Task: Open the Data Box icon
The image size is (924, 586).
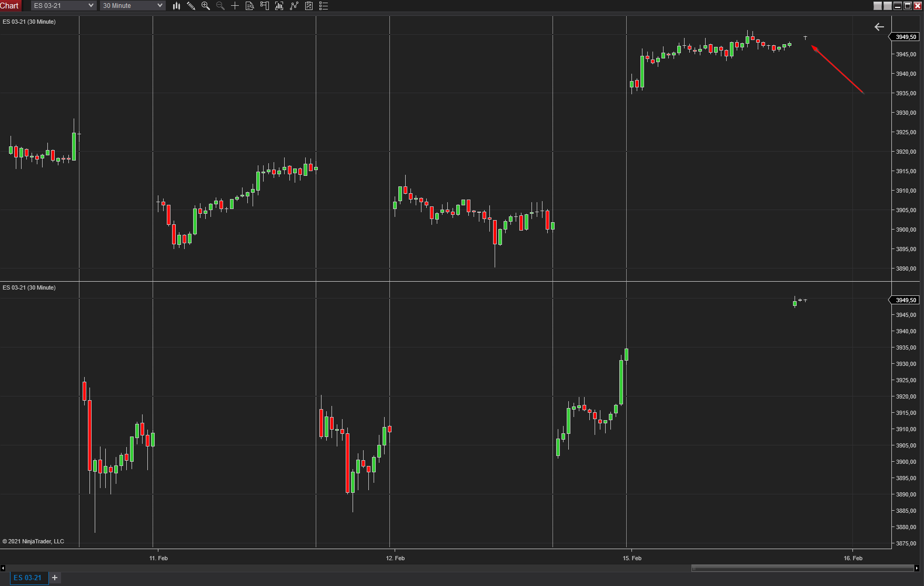Action: tap(250, 6)
